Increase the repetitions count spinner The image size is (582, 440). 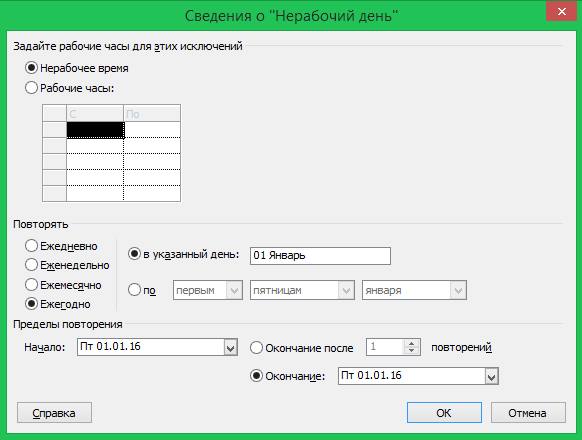coord(411,344)
